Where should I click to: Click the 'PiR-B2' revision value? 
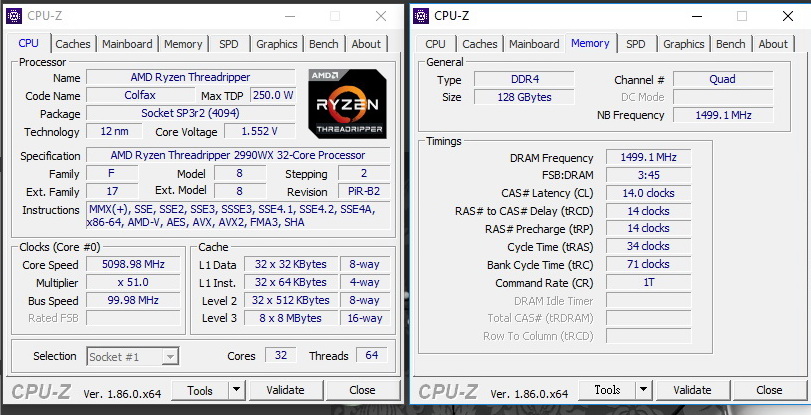point(364,191)
